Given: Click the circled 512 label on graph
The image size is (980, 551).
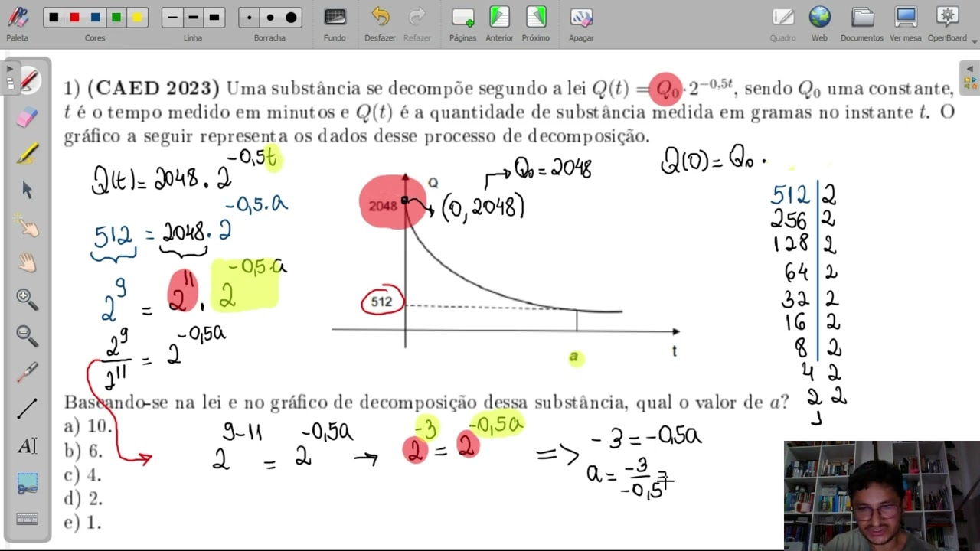Looking at the screenshot, I should 382,302.
